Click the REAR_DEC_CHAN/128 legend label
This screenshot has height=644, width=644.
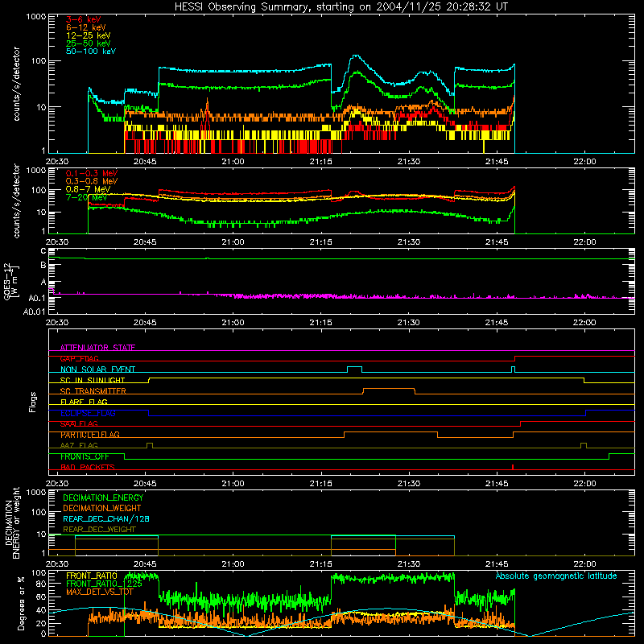pos(106,518)
